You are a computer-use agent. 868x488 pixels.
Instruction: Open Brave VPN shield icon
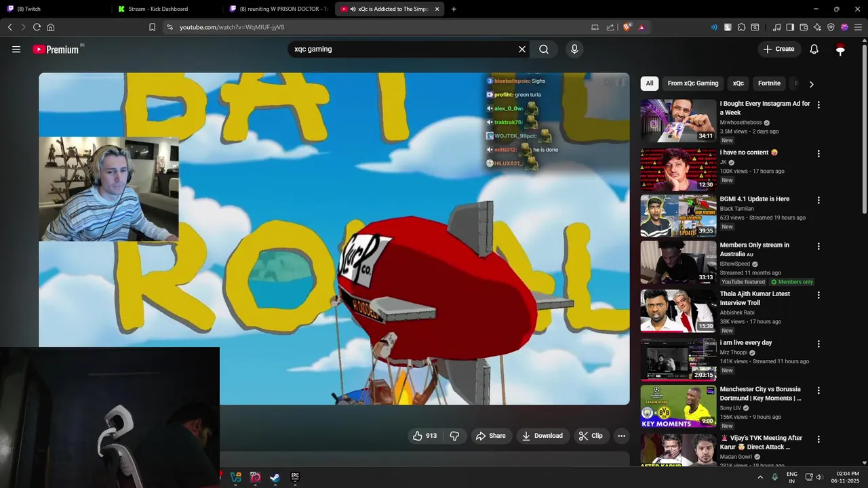coord(831,27)
